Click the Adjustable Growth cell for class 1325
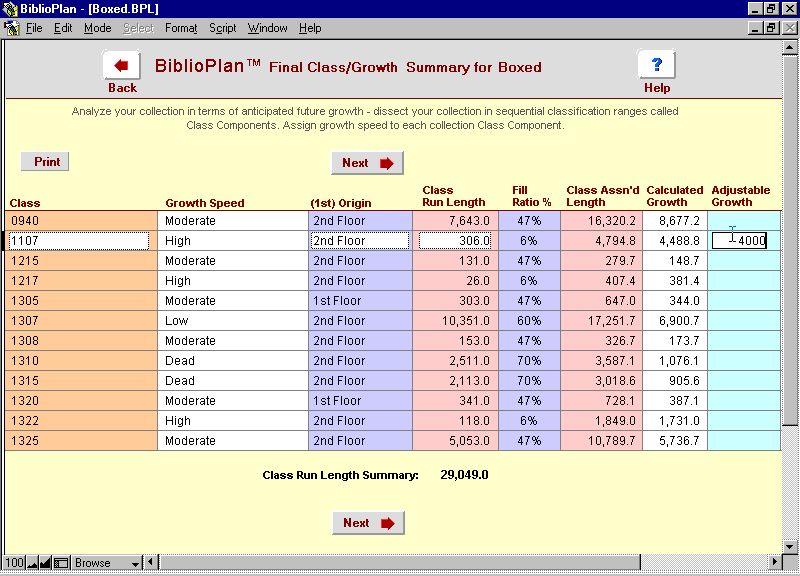The height and width of the screenshot is (576, 800). pos(744,441)
